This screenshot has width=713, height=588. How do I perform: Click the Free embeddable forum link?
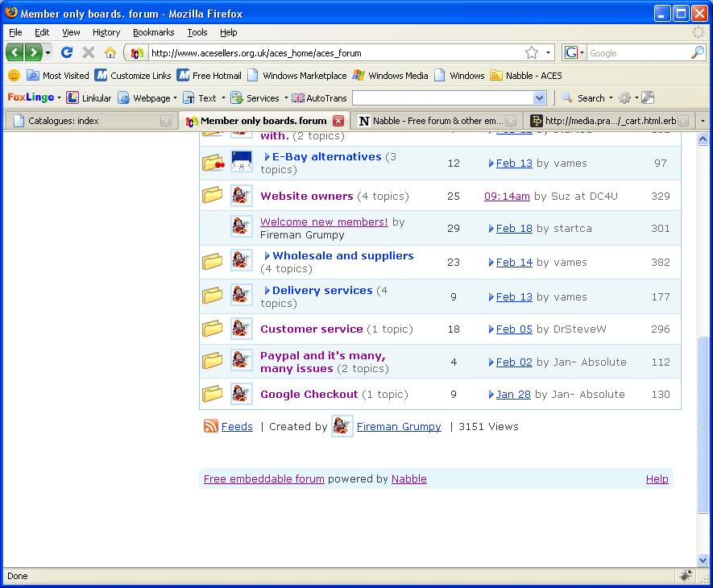coord(263,479)
